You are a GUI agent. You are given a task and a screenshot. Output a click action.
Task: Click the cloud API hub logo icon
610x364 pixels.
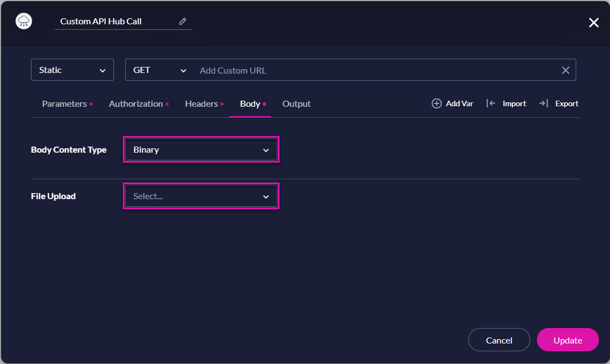[24, 22]
